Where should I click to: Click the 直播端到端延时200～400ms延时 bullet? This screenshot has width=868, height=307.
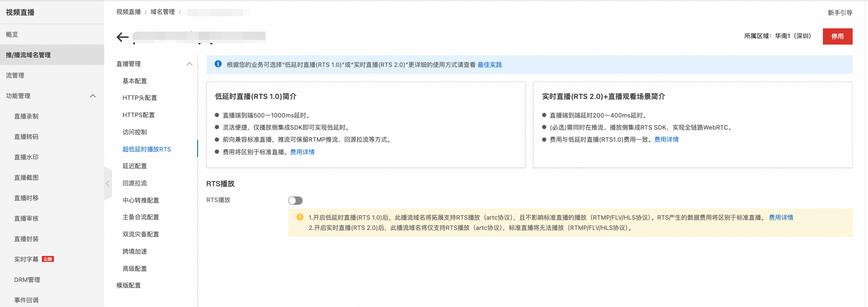click(x=599, y=115)
